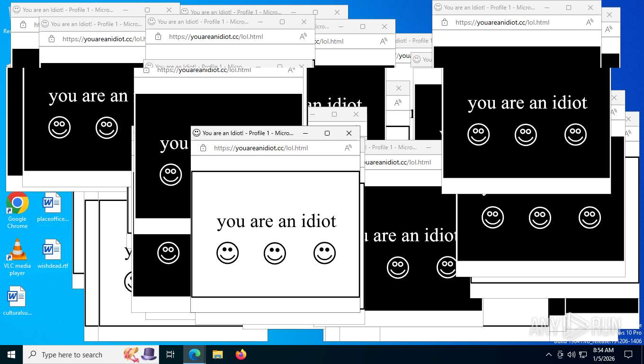Open the volume control in tray
This screenshot has height=364, width=644.
(x=571, y=355)
